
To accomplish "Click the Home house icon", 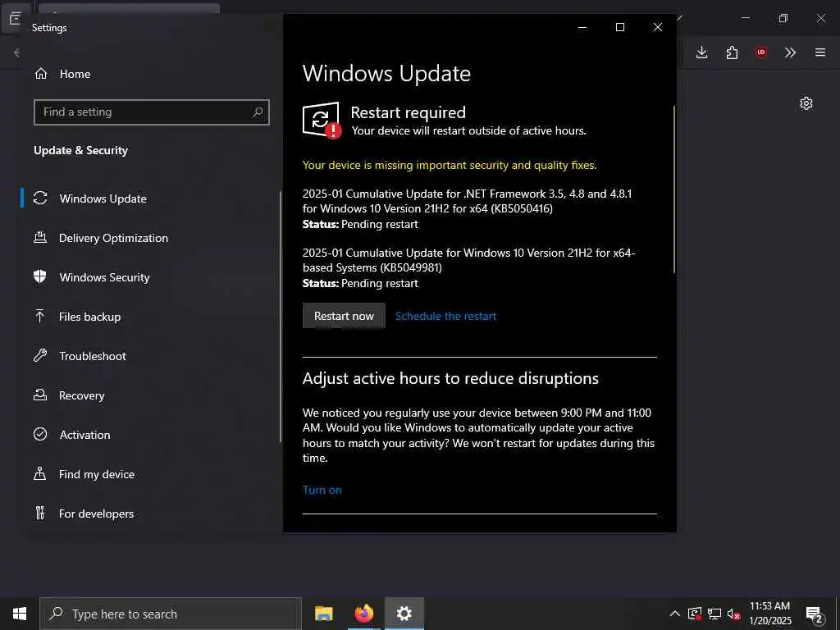I will pos(41,73).
